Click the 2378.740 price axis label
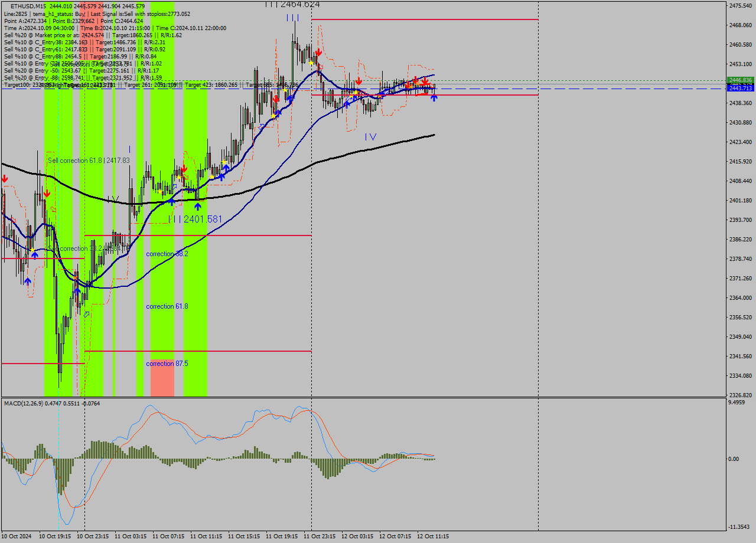This screenshot has height=543, width=756. click(741, 259)
